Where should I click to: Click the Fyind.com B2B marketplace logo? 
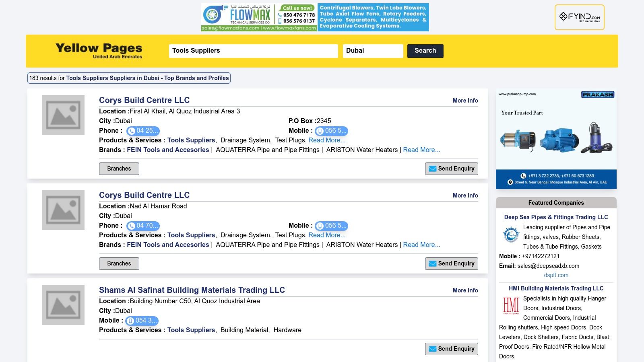(580, 16)
